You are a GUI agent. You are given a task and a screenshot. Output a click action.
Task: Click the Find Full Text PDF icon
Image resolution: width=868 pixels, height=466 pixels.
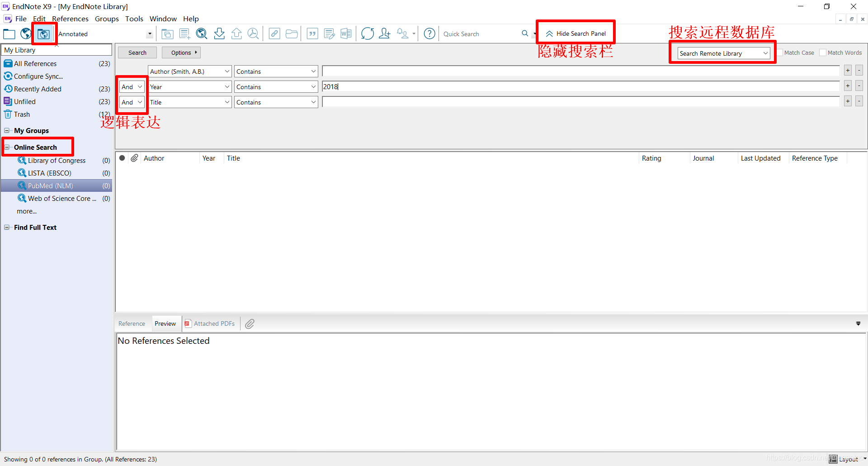(x=253, y=34)
